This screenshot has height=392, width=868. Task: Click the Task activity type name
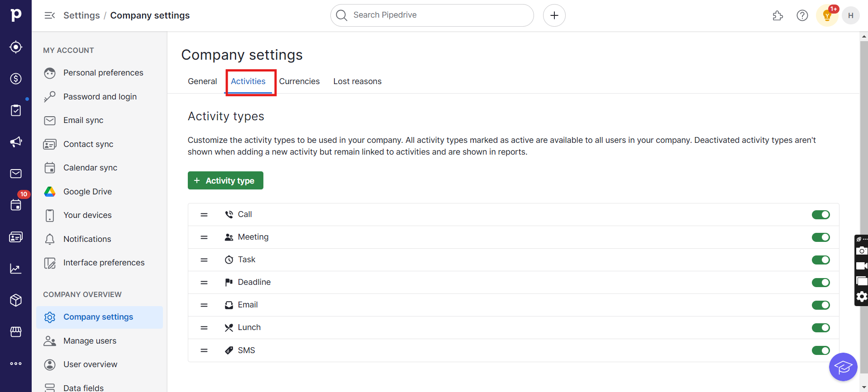247,260
